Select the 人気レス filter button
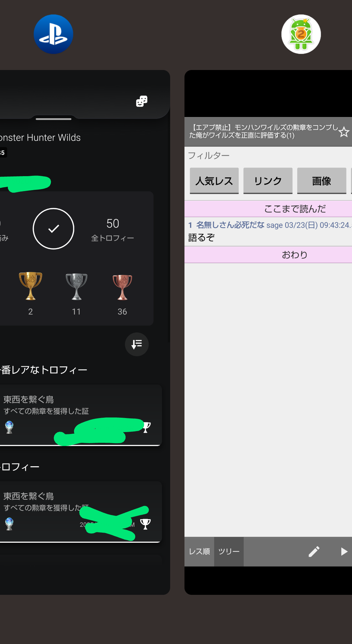 coord(214,181)
